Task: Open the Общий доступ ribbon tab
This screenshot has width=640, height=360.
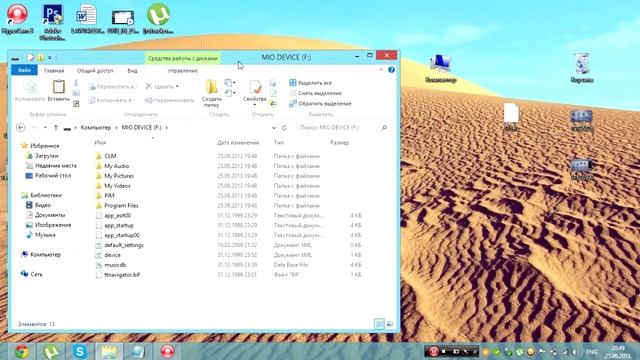Action: (95, 71)
